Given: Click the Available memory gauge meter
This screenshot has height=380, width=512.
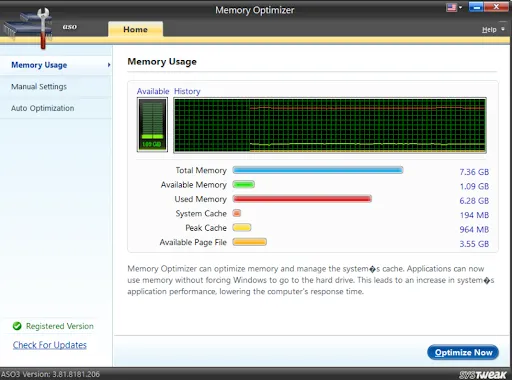Looking at the screenshot, I should click(152, 125).
